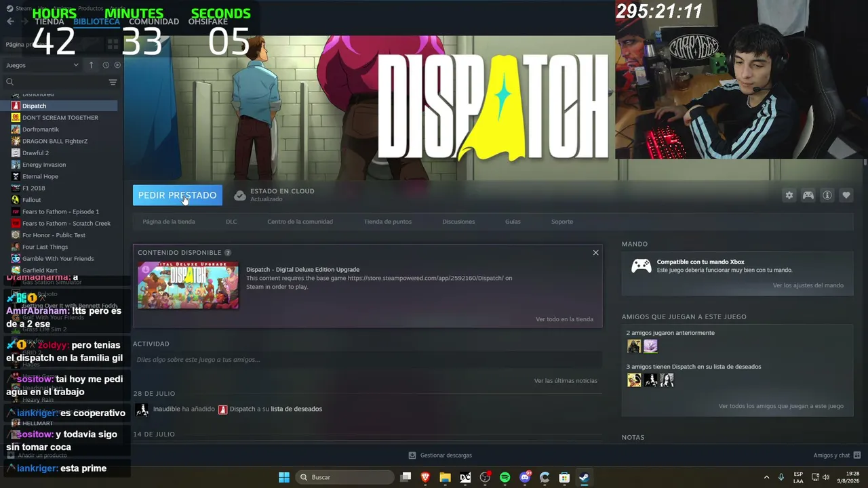
Task: Click the library search magnifier icon
Action: (9, 82)
